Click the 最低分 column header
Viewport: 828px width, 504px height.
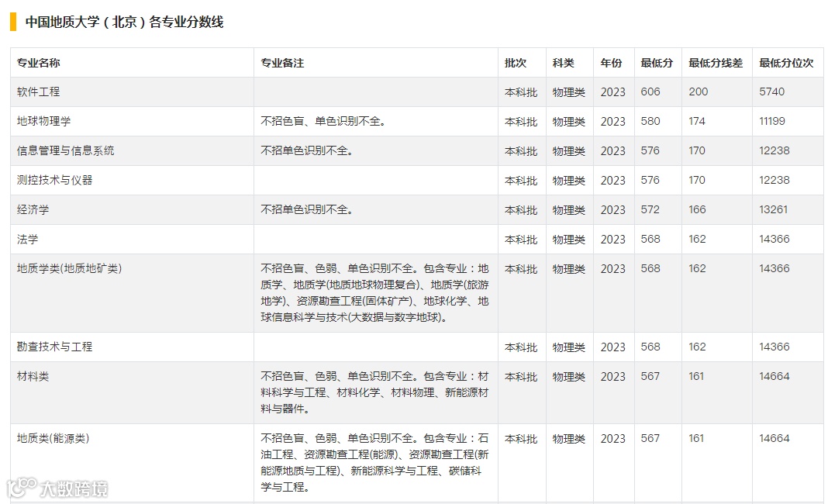click(x=657, y=63)
